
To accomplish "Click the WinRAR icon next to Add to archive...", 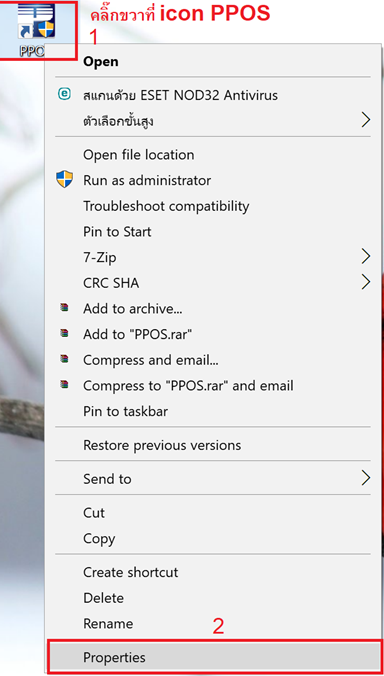I will coord(64,308).
